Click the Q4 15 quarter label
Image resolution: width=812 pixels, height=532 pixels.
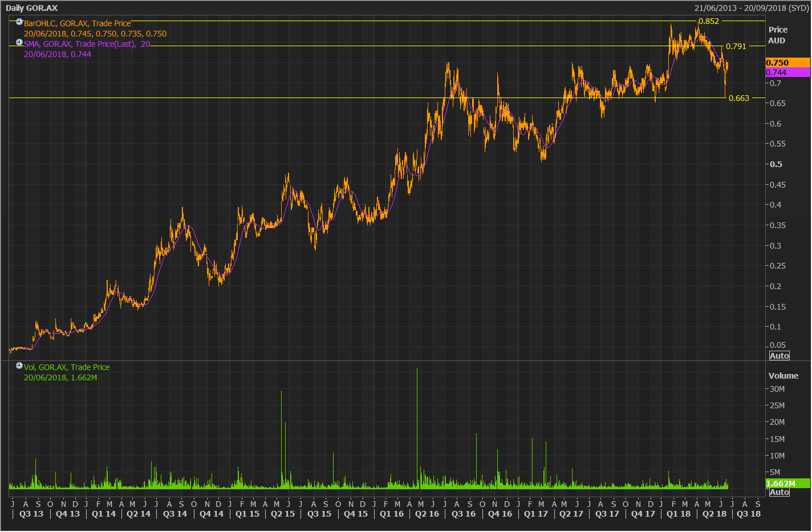[x=356, y=514]
